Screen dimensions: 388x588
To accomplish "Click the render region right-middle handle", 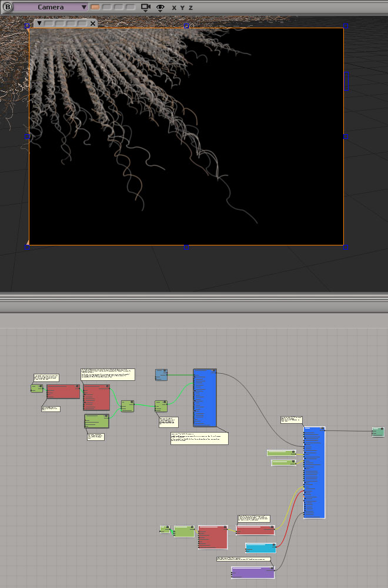I will coord(345,136).
